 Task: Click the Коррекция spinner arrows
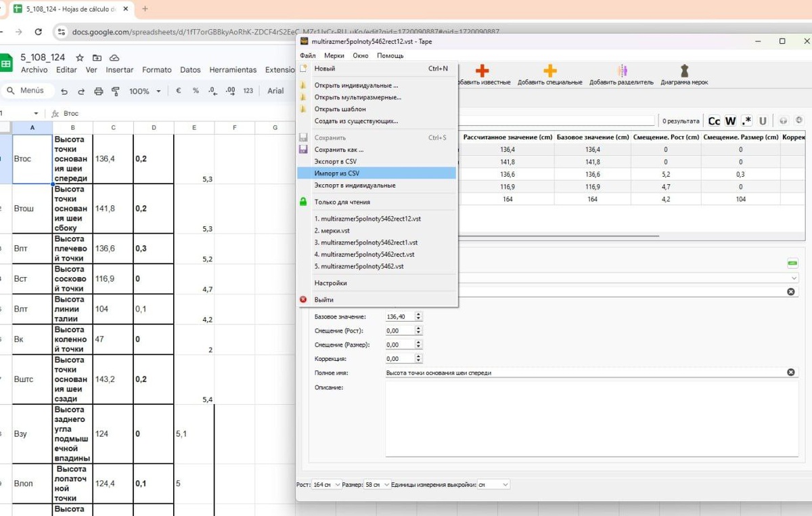point(418,359)
